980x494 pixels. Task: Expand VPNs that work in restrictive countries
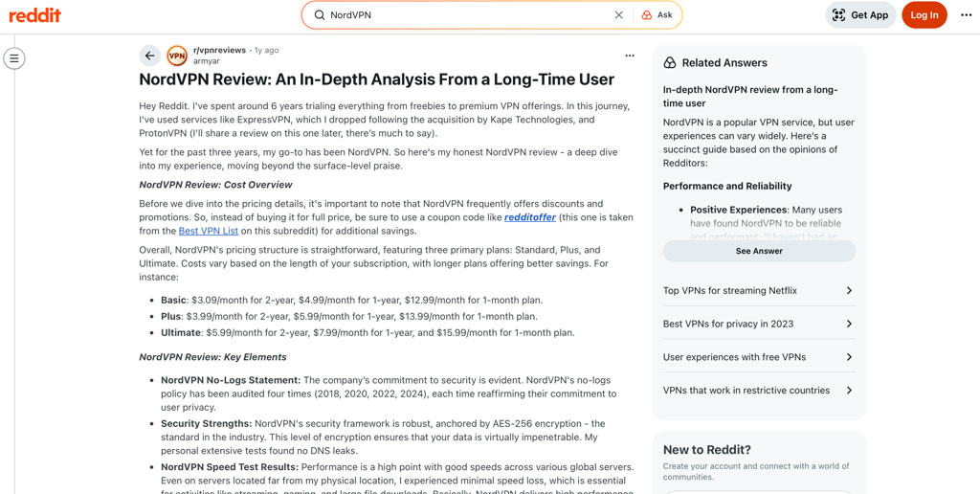click(x=759, y=391)
